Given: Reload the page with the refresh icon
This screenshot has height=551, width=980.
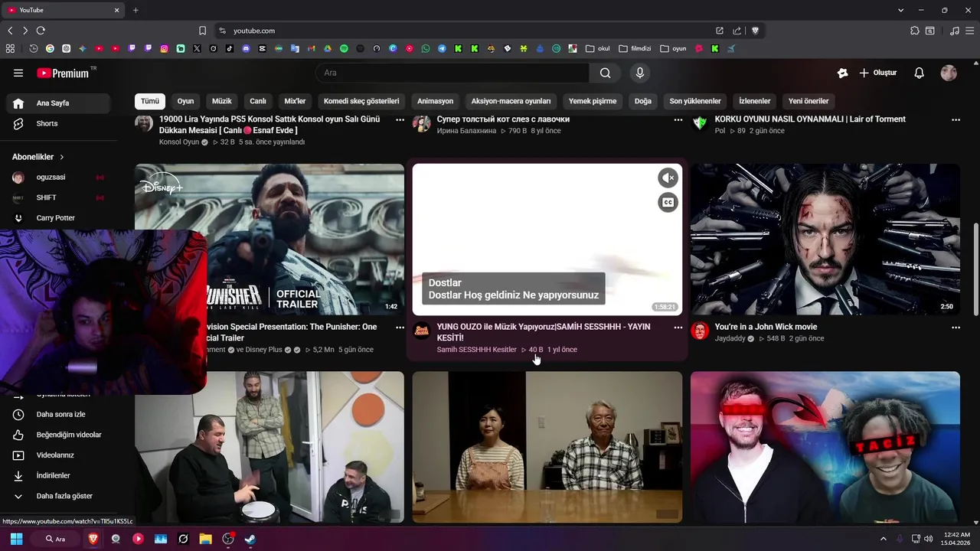Looking at the screenshot, I should pos(41,31).
